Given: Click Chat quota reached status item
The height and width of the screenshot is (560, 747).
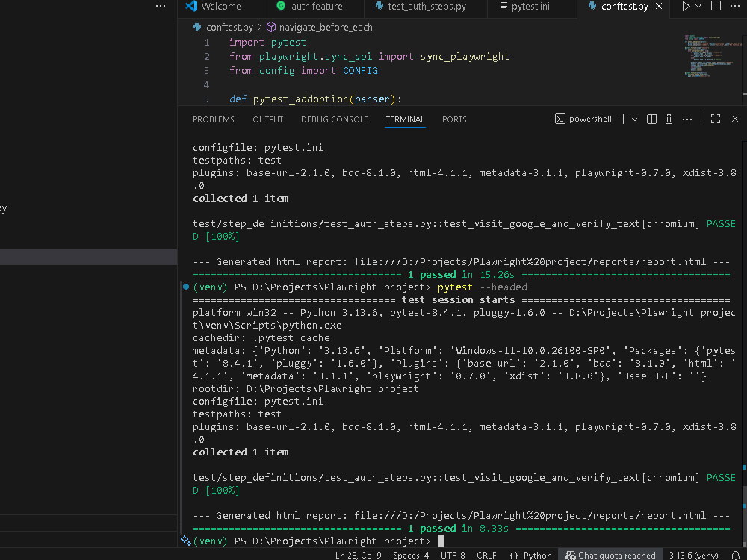Looking at the screenshot, I should [610, 556].
